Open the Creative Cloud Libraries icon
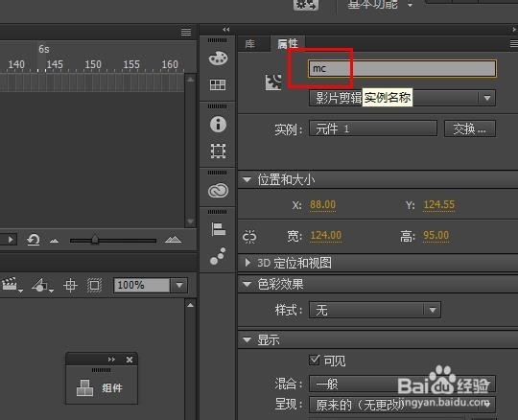The height and width of the screenshot is (420, 518). pyautogui.click(x=218, y=191)
